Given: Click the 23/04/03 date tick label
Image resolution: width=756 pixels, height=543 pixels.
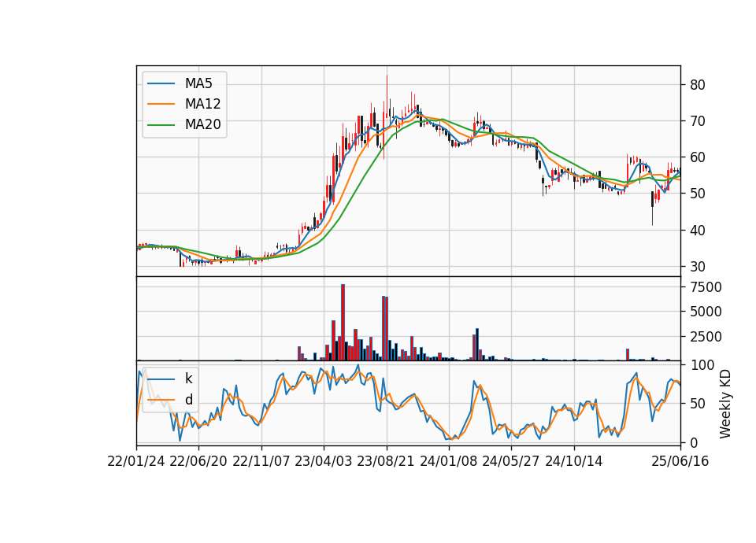Looking at the screenshot, I should (x=323, y=461).
